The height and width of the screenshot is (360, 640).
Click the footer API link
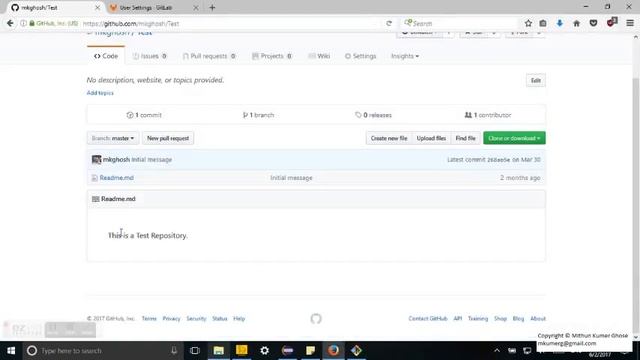coord(458,318)
